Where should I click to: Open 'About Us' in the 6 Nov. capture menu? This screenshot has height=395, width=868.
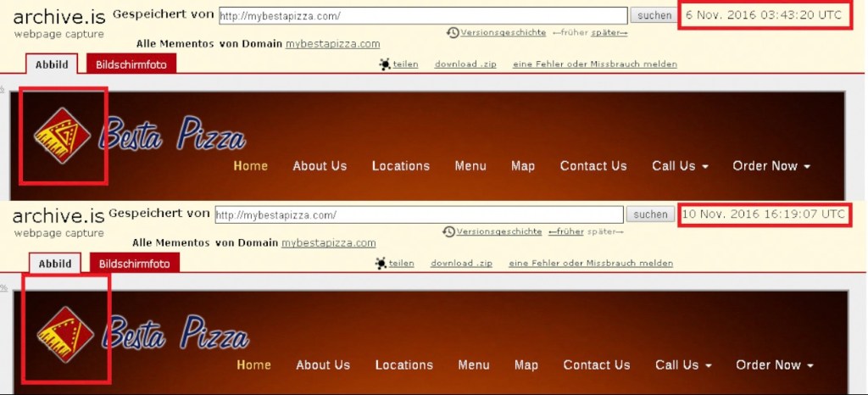320,166
